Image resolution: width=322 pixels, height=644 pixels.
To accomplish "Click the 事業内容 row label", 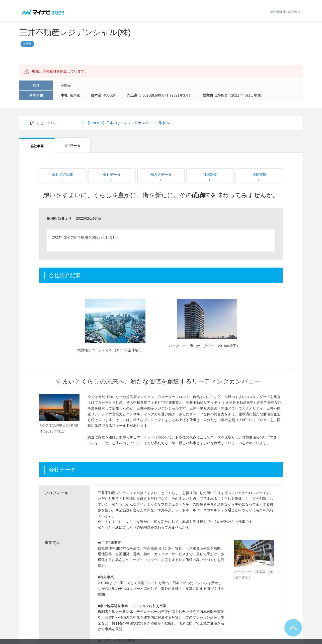I will coord(52,543).
